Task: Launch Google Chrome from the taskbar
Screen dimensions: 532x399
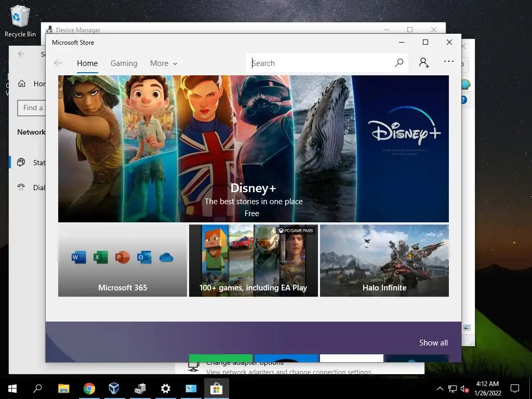Action: click(89, 389)
